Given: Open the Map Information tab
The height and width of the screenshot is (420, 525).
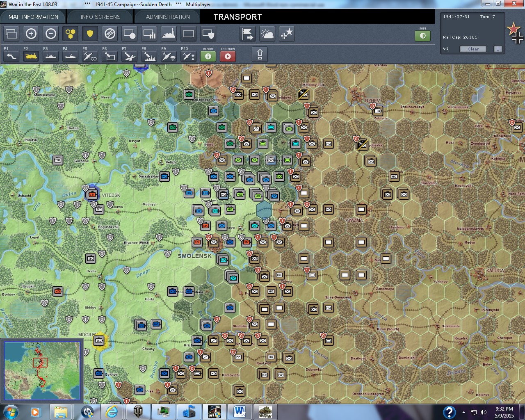Looking at the screenshot, I should click(x=33, y=17).
